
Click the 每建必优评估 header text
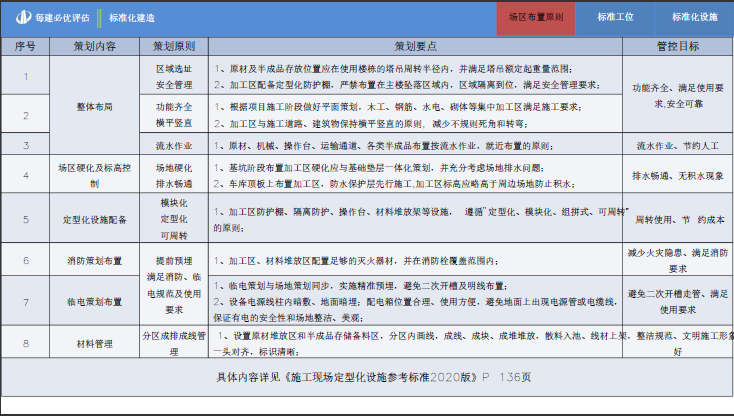[x=62, y=18]
